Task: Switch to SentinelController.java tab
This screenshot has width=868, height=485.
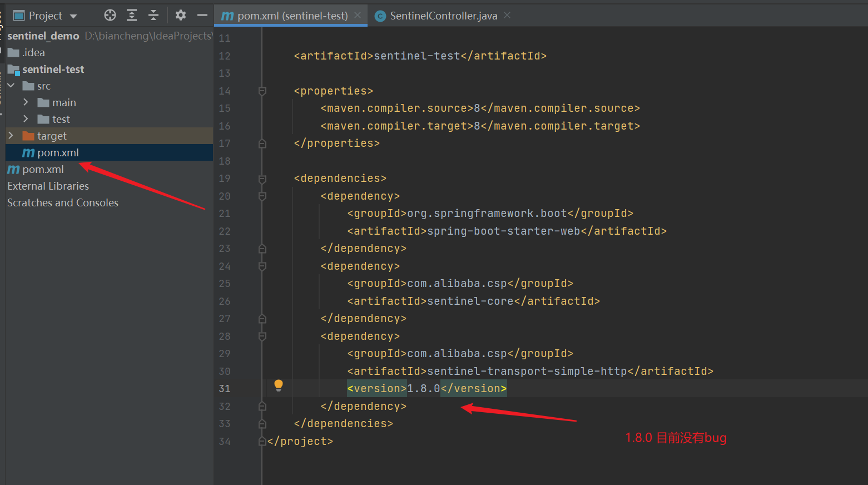Action: click(x=444, y=16)
